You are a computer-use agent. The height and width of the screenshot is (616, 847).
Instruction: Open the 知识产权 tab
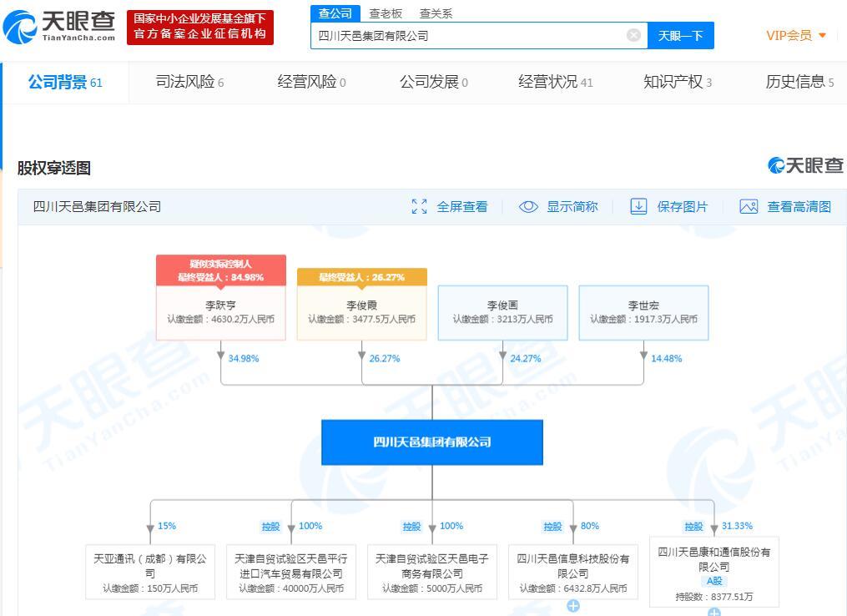(x=678, y=82)
